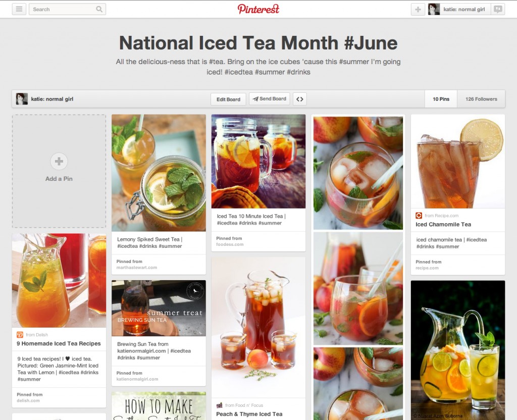The width and height of the screenshot is (517, 420).
Task: Click the recipe.com source link
Action: [427, 268]
